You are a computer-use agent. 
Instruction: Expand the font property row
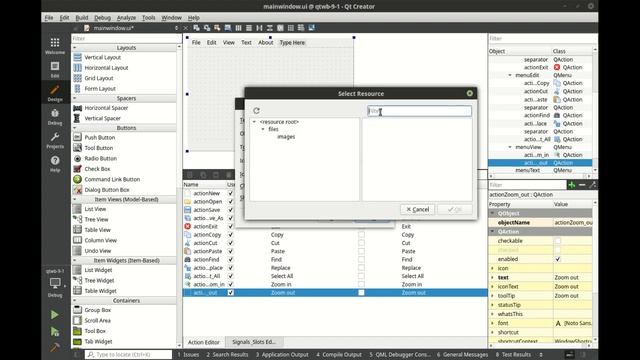[x=492, y=323]
